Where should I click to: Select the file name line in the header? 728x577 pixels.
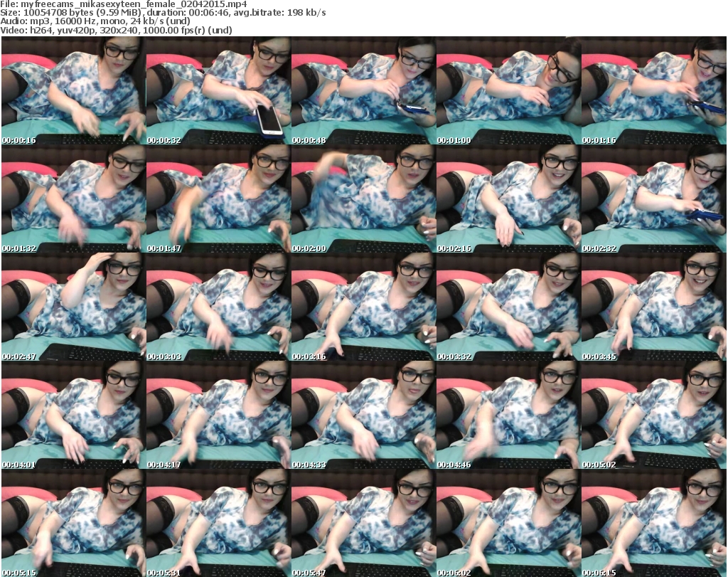(124, 4)
